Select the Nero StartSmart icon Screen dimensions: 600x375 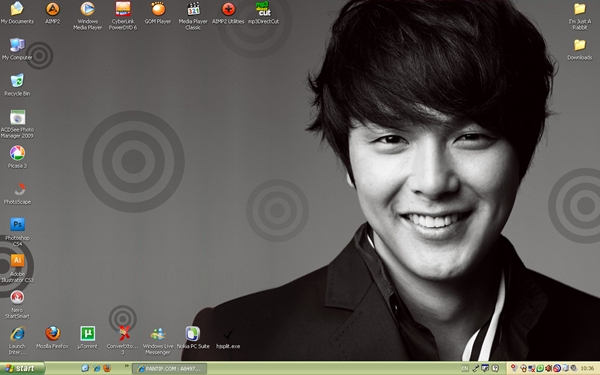(17, 304)
